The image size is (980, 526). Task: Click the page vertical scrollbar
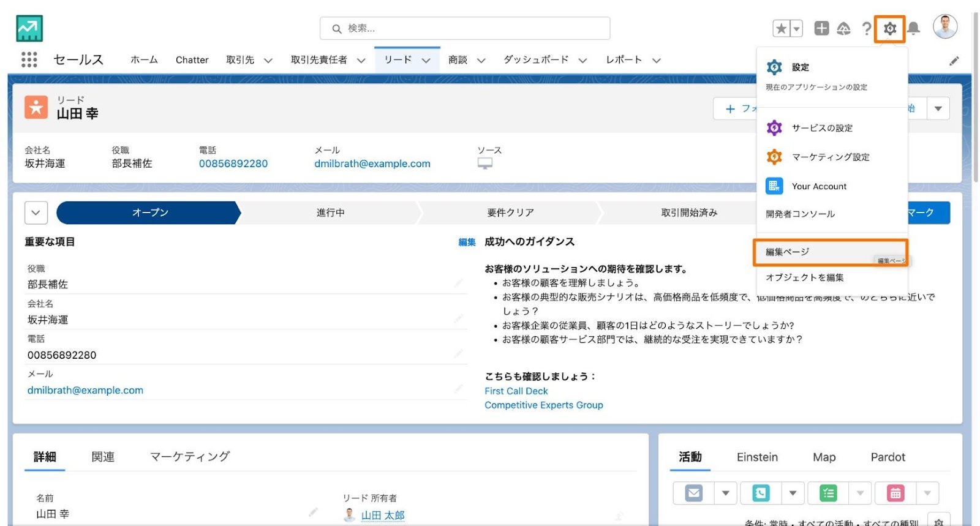(x=976, y=98)
